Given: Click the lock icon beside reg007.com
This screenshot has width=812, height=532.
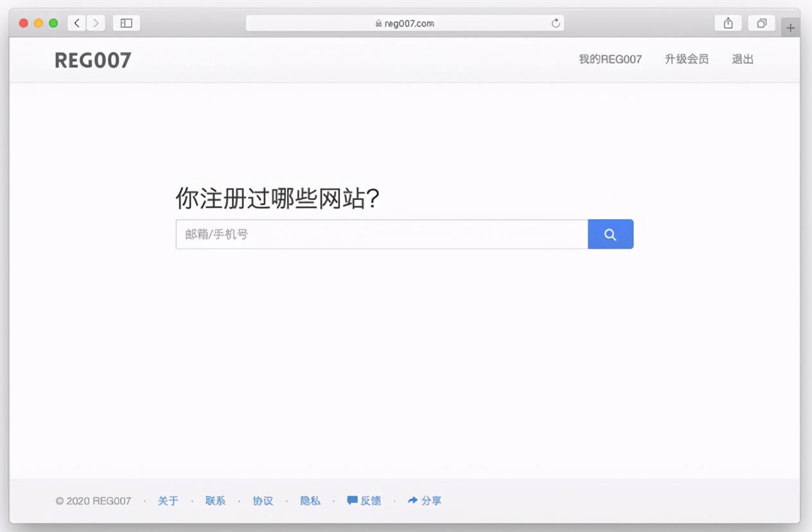Looking at the screenshot, I should point(379,22).
